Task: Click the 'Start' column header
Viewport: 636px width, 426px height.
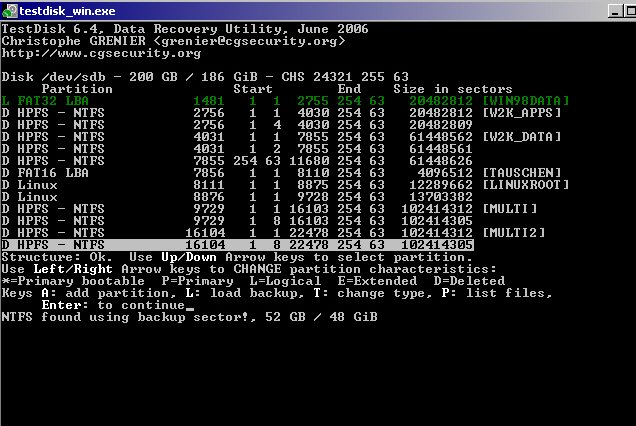Action: click(253, 89)
